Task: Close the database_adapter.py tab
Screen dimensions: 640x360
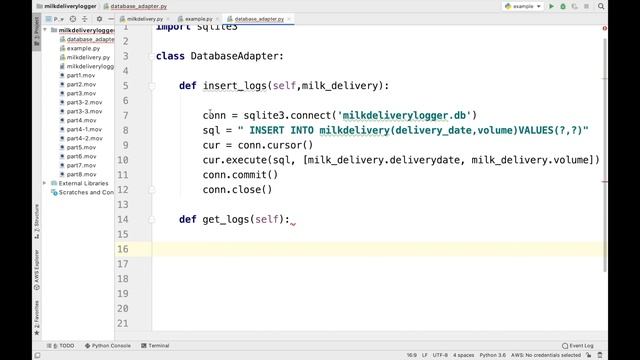Action: 289,19
